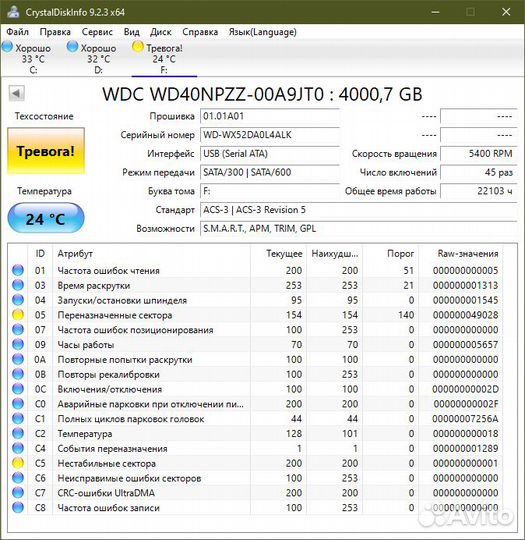This screenshot has width=525, height=540.
Task: Open the Диск menu
Action: 161,32
